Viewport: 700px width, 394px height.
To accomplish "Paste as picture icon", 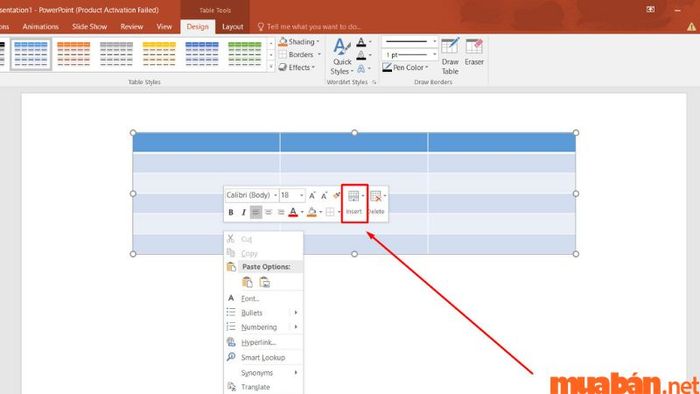I will [264, 282].
